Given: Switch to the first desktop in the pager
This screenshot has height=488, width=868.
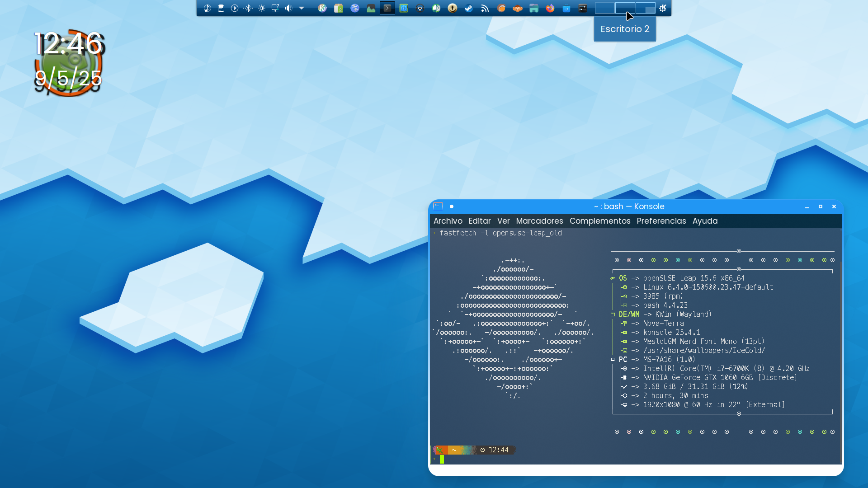Looking at the screenshot, I should [604, 8].
